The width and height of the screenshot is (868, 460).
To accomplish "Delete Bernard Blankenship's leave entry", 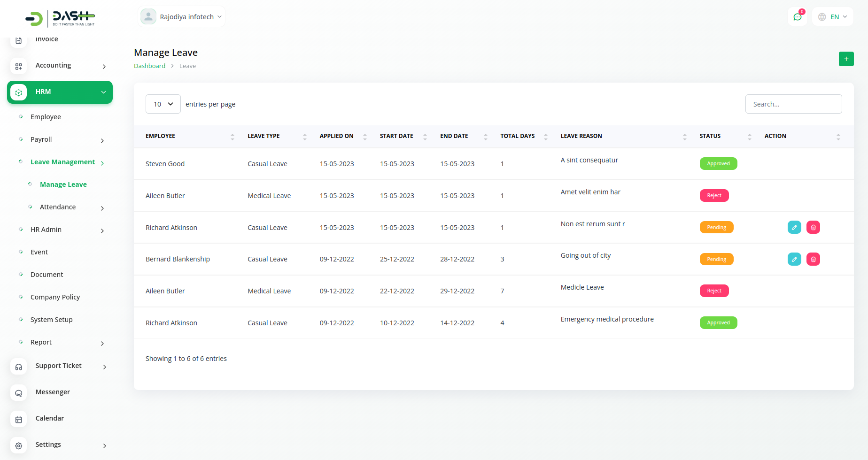I will coord(813,259).
